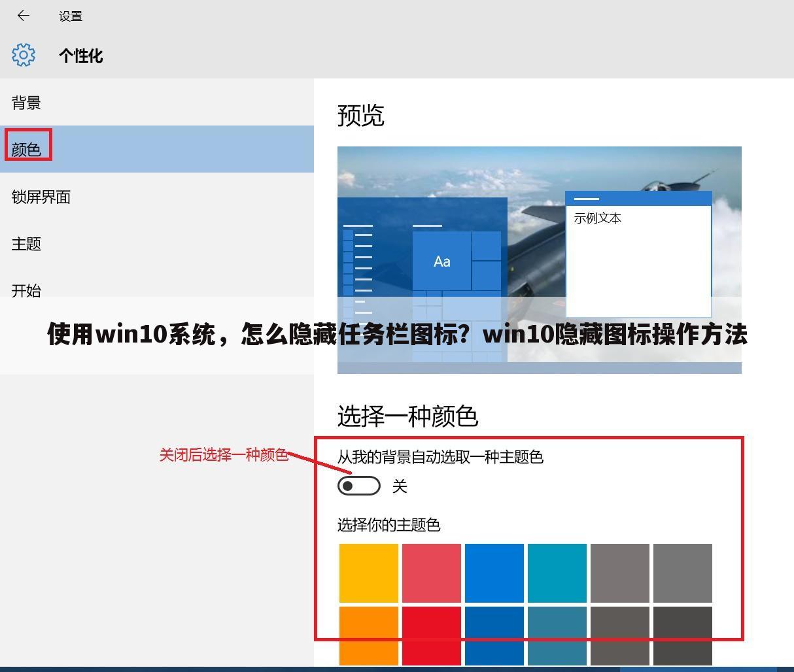Toggle automatic accent color from background
The image size is (794, 672).
359,486
